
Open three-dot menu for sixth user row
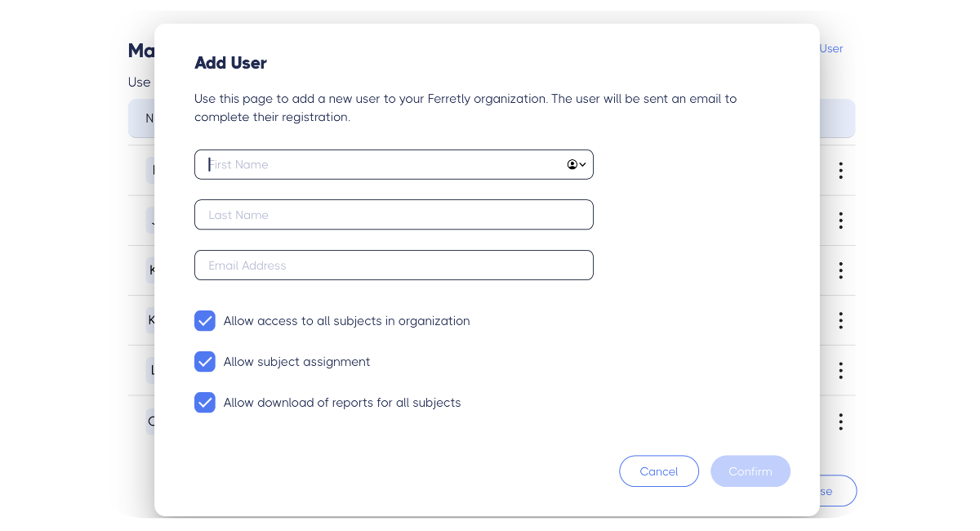point(840,422)
